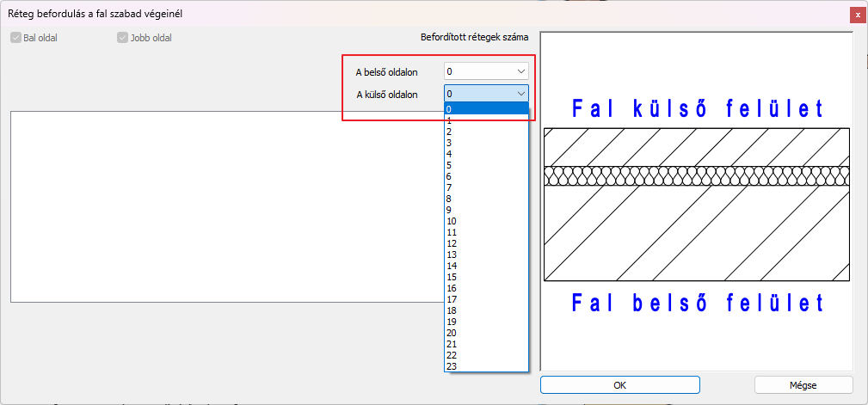Cancel using the Mégse button
The image size is (868, 405).
[x=803, y=385]
